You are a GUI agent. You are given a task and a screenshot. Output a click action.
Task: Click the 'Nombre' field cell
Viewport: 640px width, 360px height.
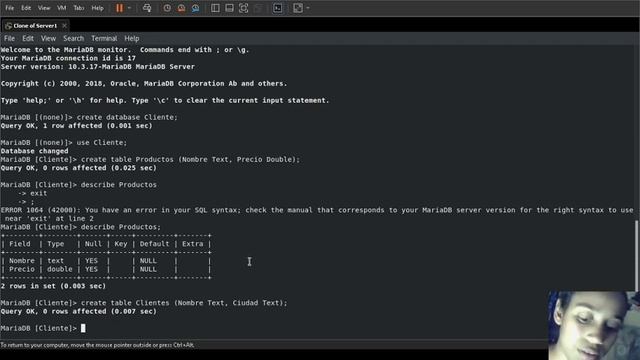coord(22,261)
